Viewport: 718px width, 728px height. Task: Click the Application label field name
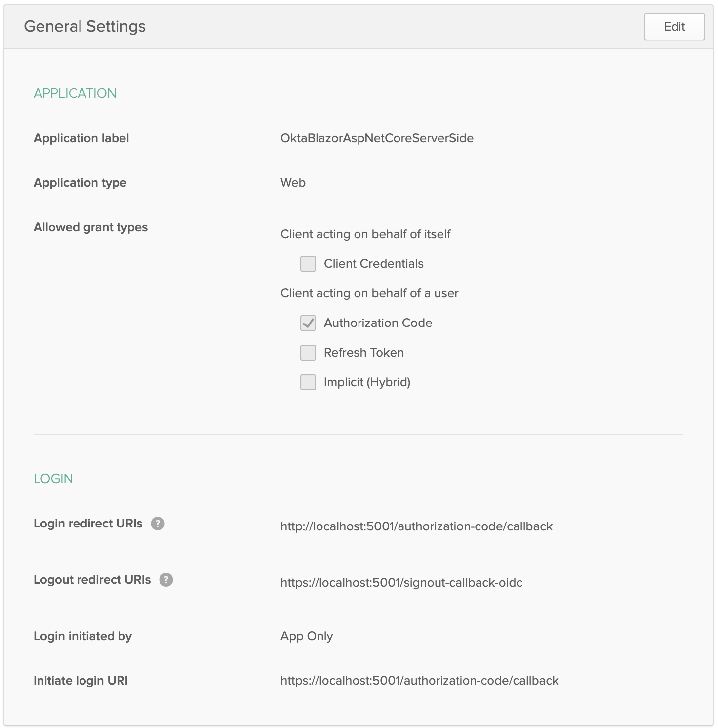coord(81,138)
